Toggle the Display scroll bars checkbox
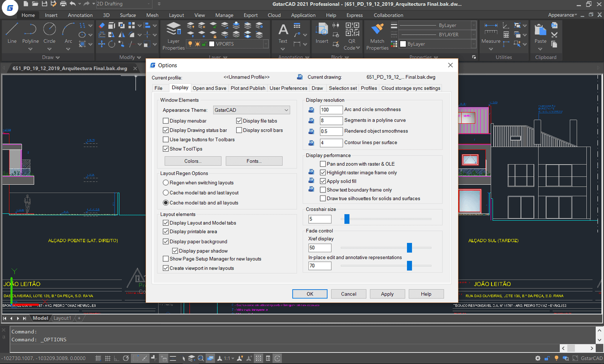This screenshot has height=364, width=604. 239,130
